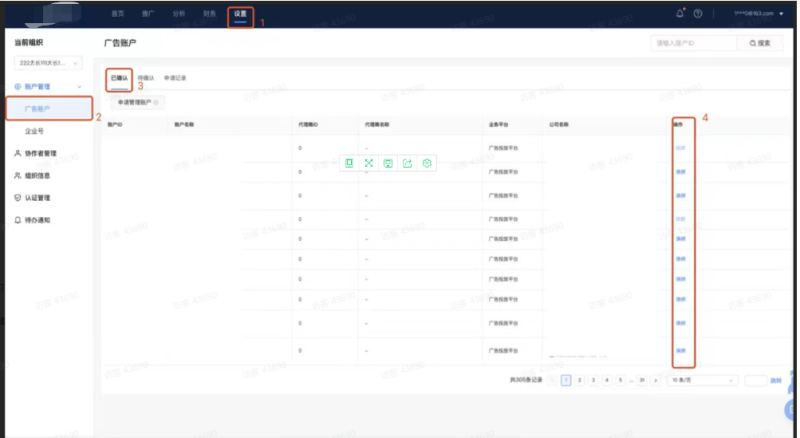The image size is (800, 438).
Task: Go to page 2 in pagination
Action: [x=579, y=381]
